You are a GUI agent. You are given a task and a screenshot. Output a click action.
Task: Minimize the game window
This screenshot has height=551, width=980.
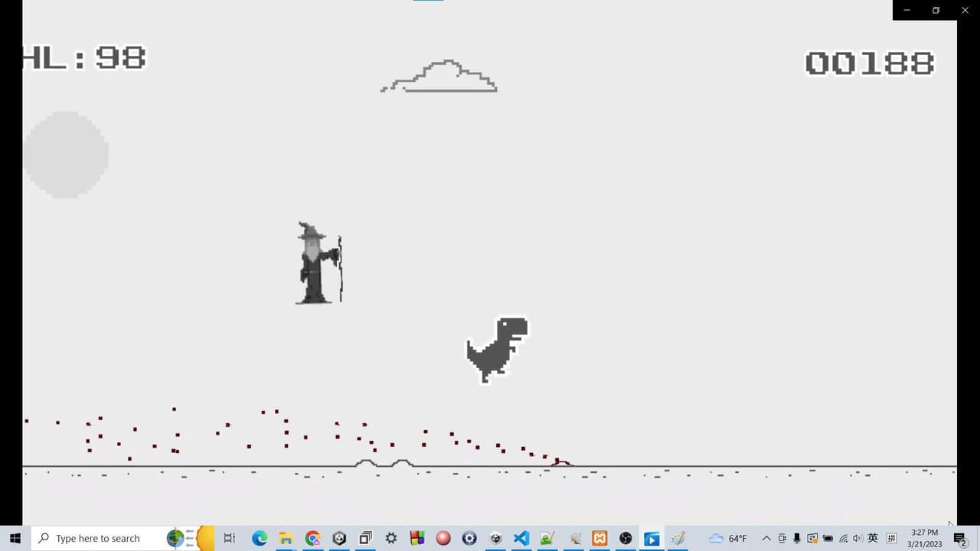pos(907,10)
